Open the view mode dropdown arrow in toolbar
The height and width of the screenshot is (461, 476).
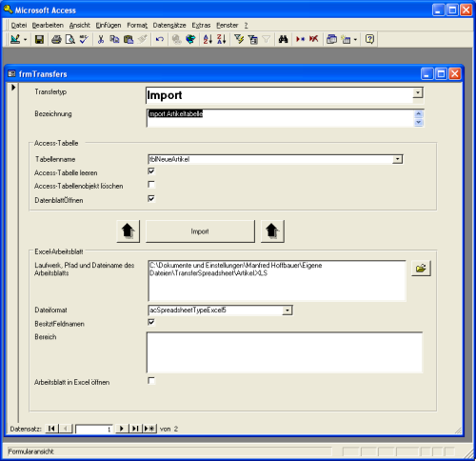pos(25,40)
